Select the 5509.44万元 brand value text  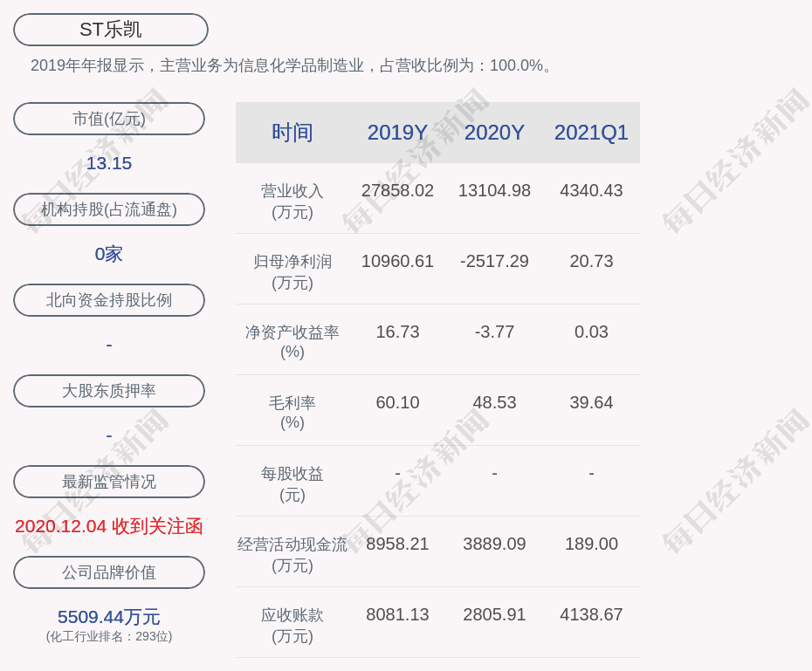[109, 617]
